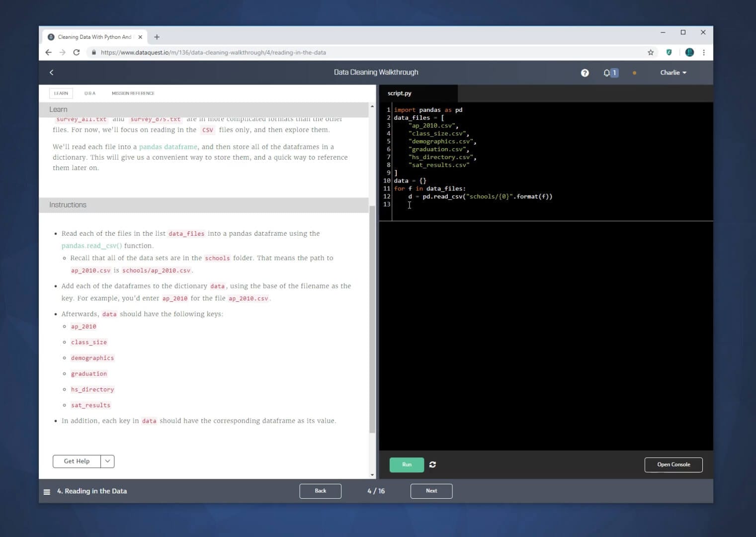Reload the page in browser
Image resolution: width=756 pixels, height=537 pixels.
pyautogui.click(x=77, y=52)
